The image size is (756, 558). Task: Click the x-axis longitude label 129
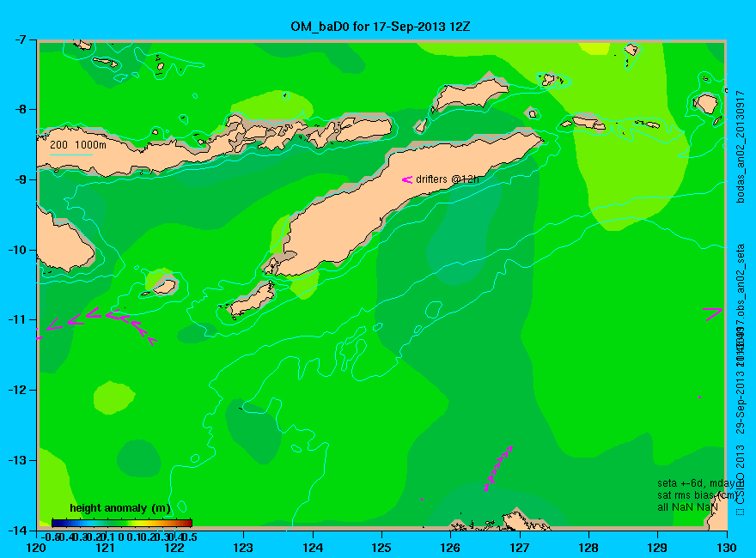pos(658,548)
